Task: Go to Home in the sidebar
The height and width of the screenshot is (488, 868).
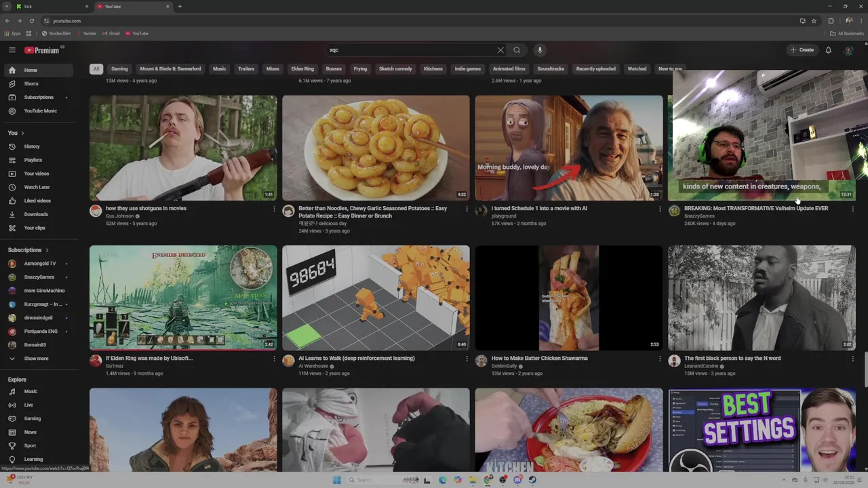Action: 37,70
